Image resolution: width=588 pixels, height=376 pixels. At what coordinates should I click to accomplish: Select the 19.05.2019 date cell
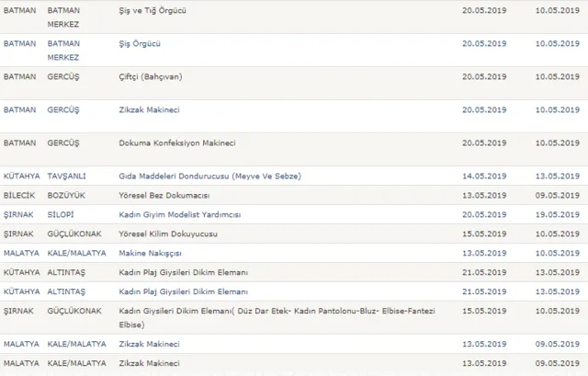[557, 214]
